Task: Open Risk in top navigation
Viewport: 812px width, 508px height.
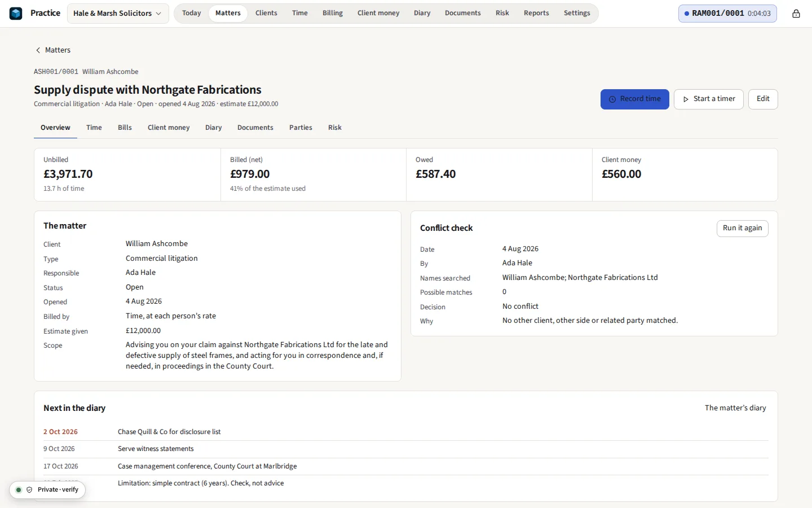Action: [x=502, y=13]
